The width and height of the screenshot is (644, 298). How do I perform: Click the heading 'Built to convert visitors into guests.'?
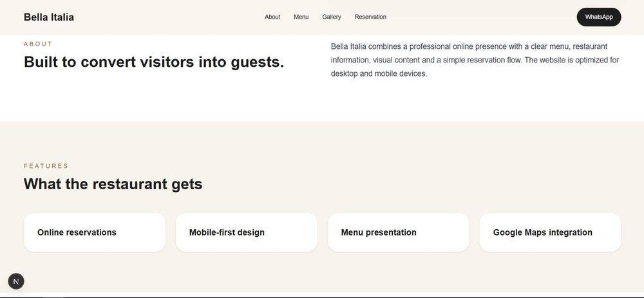click(154, 62)
